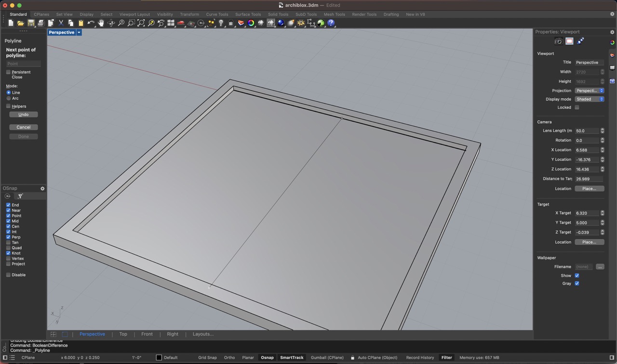Viewport: 617px width, 364px height.
Task: Click the Print icon
Action: tap(41, 23)
